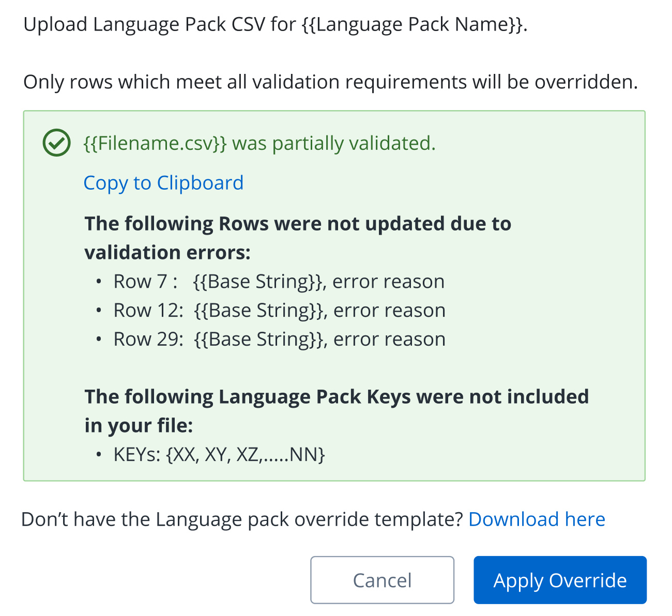Click the Language Pack Keys not included heading

tap(337, 411)
